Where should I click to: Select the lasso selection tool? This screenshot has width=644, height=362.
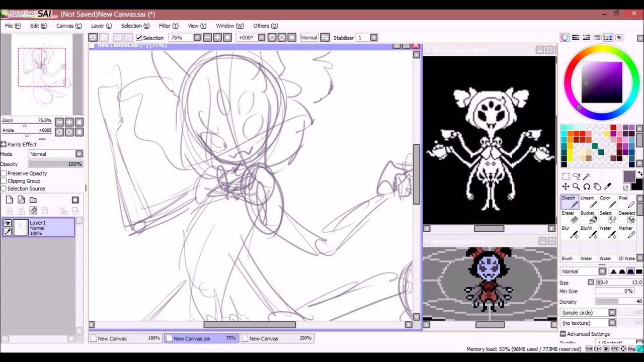pyautogui.click(x=576, y=176)
